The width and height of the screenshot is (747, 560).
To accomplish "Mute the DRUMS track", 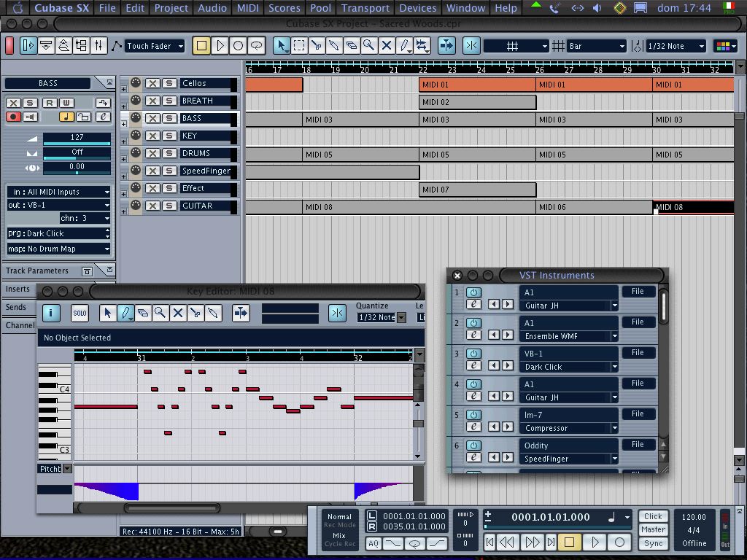I will point(152,153).
